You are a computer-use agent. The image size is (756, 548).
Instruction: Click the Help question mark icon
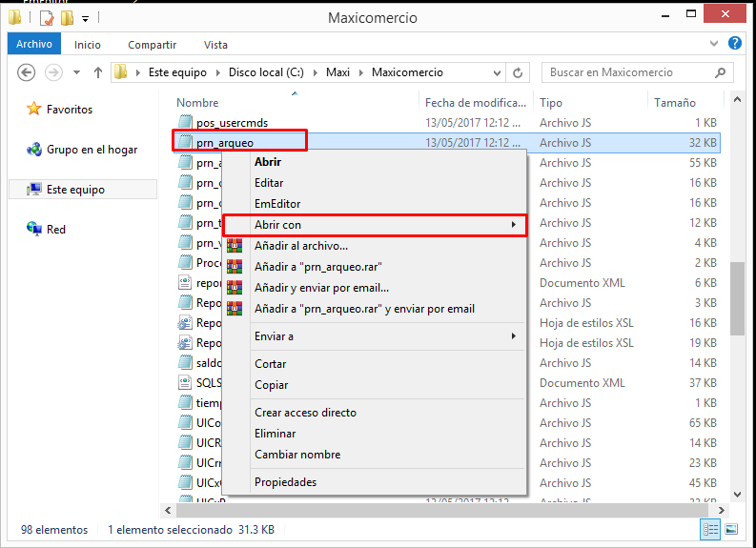pyautogui.click(x=735, y=44)
